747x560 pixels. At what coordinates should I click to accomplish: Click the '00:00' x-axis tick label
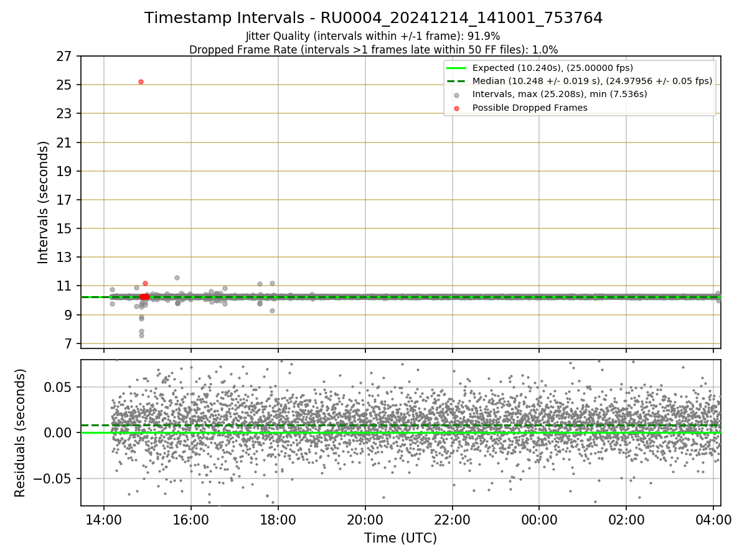tap(539, 520)
